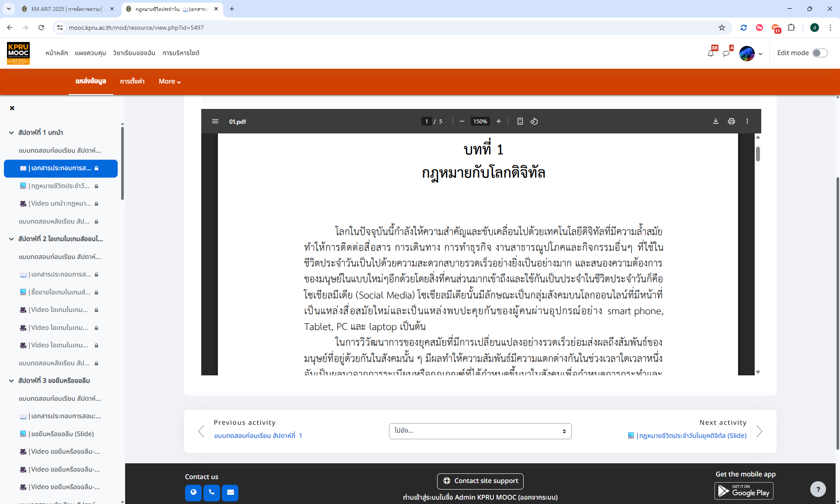The image size is (840, 504).
Task: Switch to the การตั้งค่า tab
Action: (132, 81)
